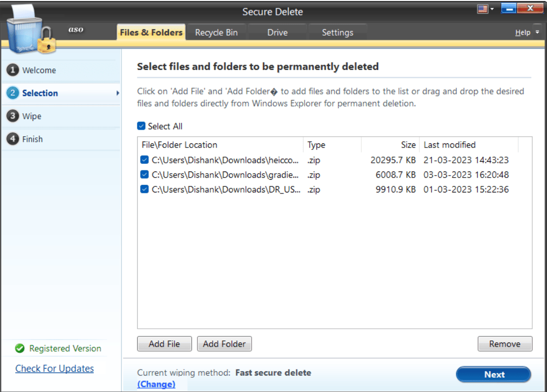Image resolution: width=547 pixels, height=392 pixels.
Task: Open the Check For Updates link
Action: [x=54, y=368]
